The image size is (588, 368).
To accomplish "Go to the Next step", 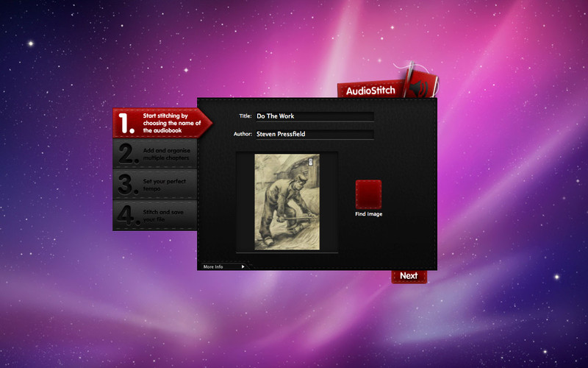I will (409, 277).
